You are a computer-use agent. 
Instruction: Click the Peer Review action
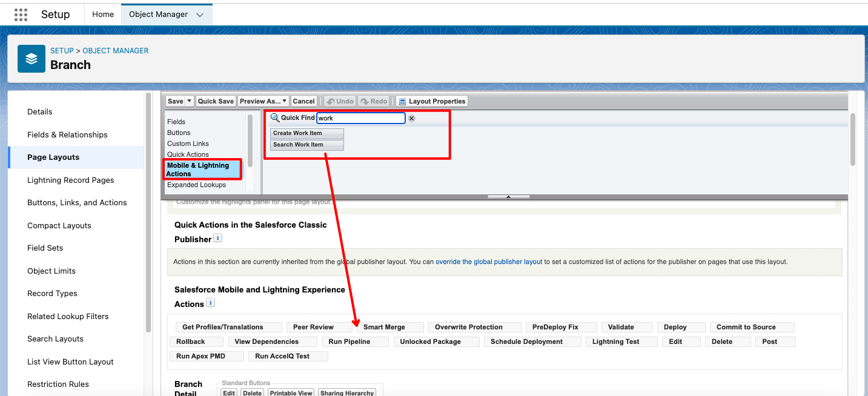(x=319, y=327)
